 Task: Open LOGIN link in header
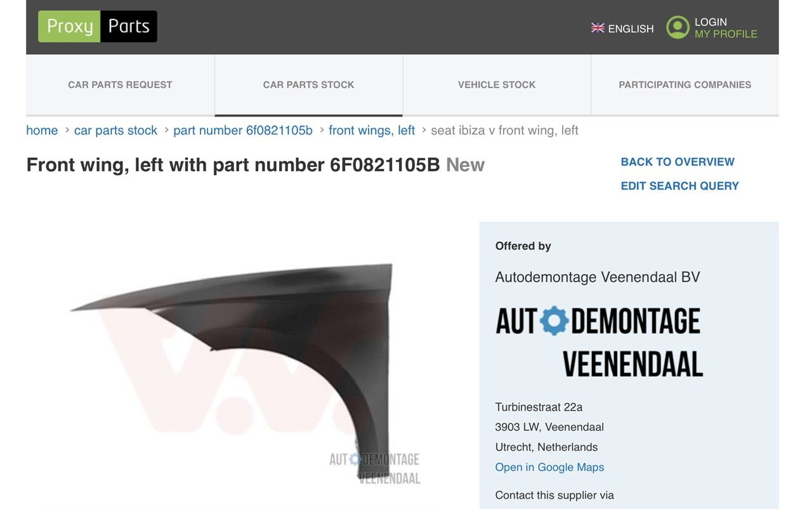(x=710, y=22)
